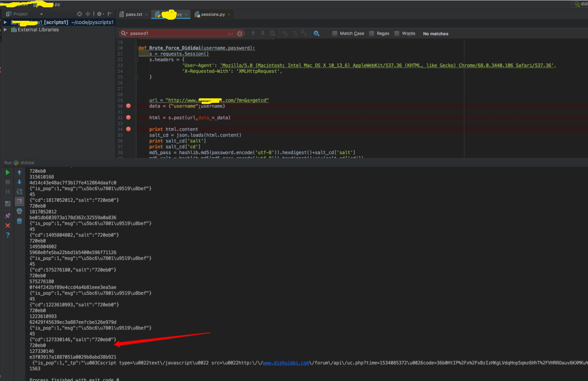This screenshot has width=588, height=381.
Task: Click the restore layout icon in Run panel
Action: [x=8, y=203]
